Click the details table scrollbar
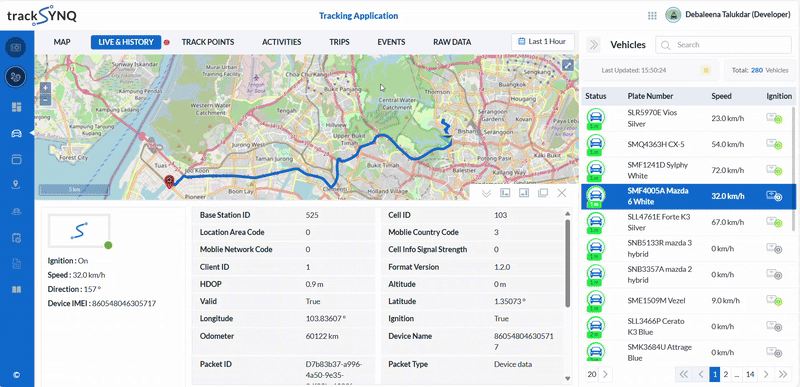This screenshot has height=387, width=800. tap(567, 263)
